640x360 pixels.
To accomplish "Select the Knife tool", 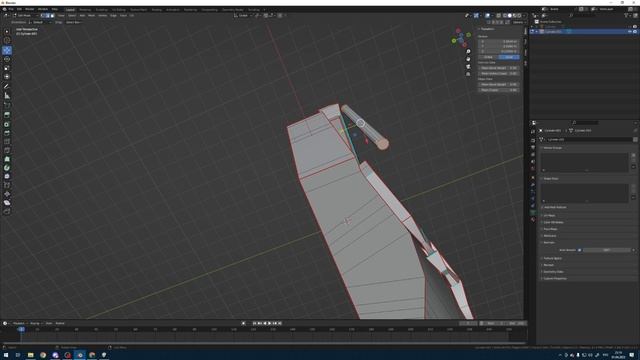I will (x=7, y=150).
